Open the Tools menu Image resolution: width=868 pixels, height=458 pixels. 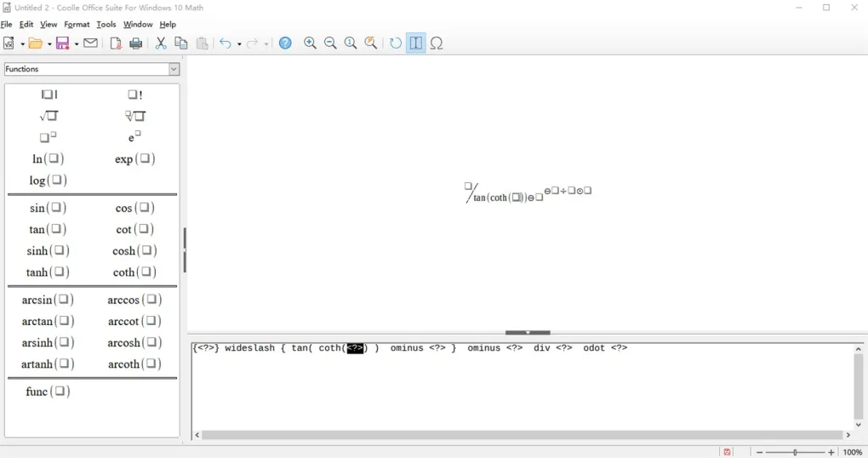pos(106,25)
